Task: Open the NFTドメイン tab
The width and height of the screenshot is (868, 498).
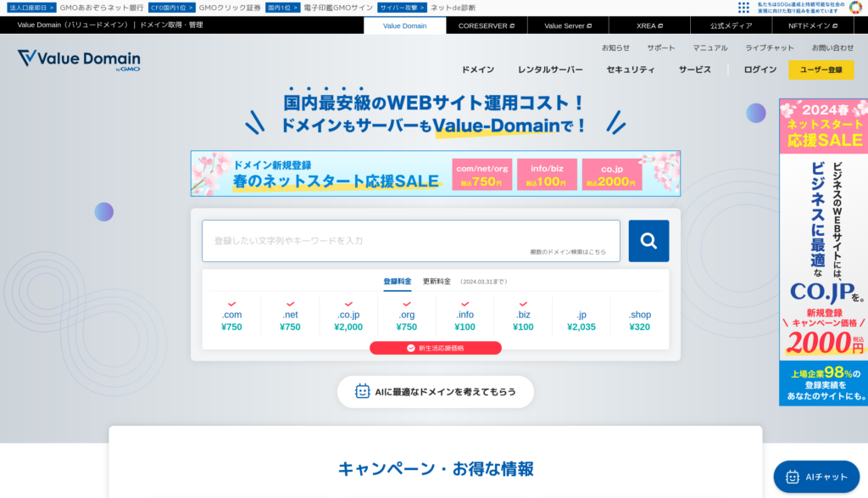Action: point(813,25)
